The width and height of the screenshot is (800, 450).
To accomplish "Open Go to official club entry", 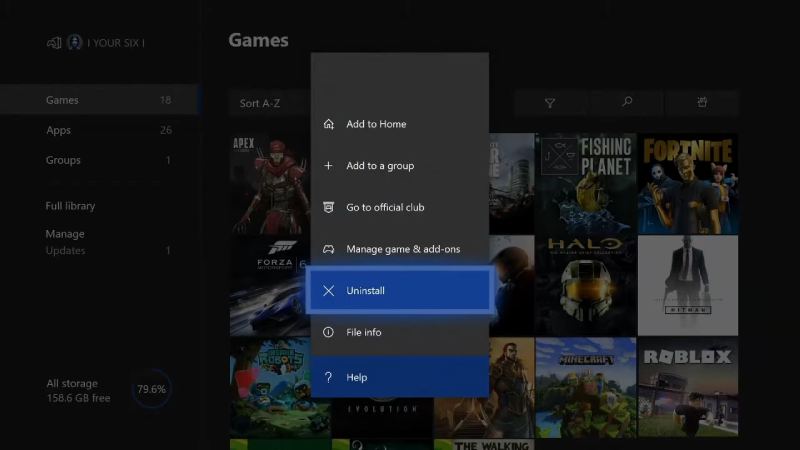I will coord(399,207).
